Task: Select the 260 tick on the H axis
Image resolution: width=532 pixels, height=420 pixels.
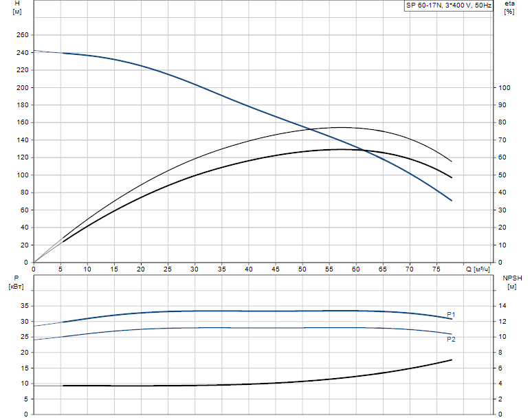Action: pos(22,35)
